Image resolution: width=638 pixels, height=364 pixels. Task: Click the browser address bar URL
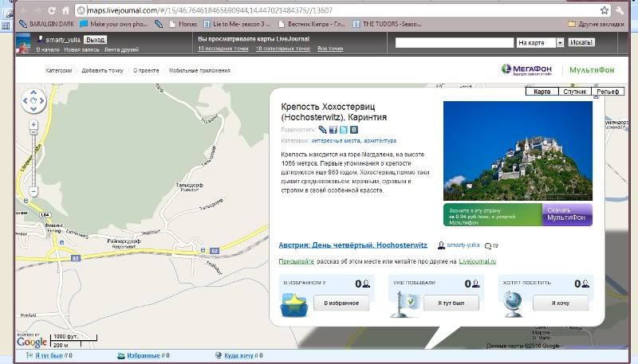click(210, 10)
